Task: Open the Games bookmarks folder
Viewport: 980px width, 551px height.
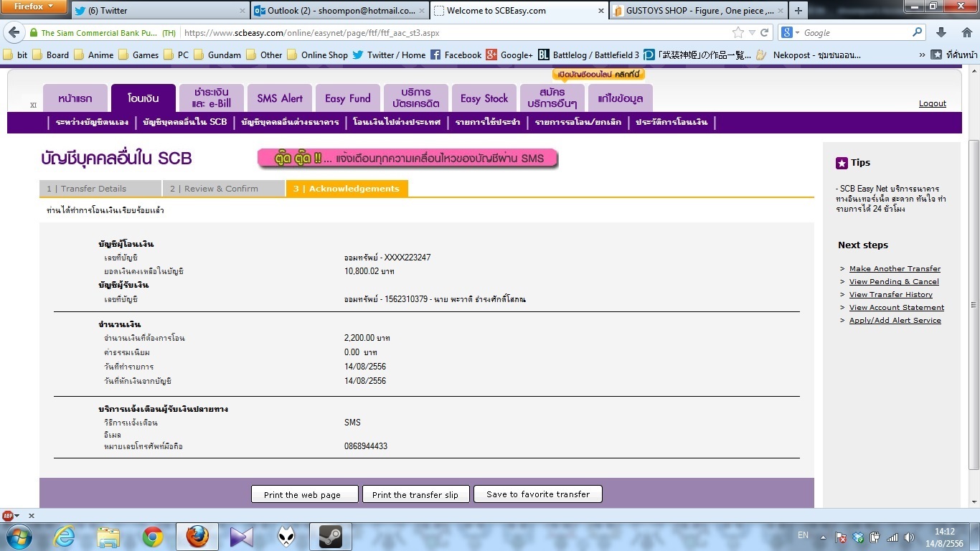Action: (x=139, y=55)
